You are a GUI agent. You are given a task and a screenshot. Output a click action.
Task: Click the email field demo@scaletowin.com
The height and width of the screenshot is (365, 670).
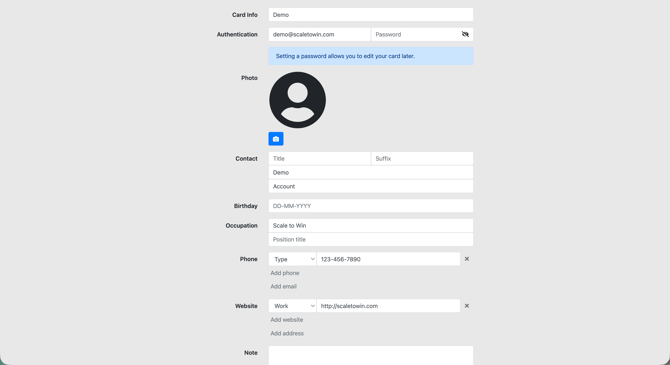(319, 34)
